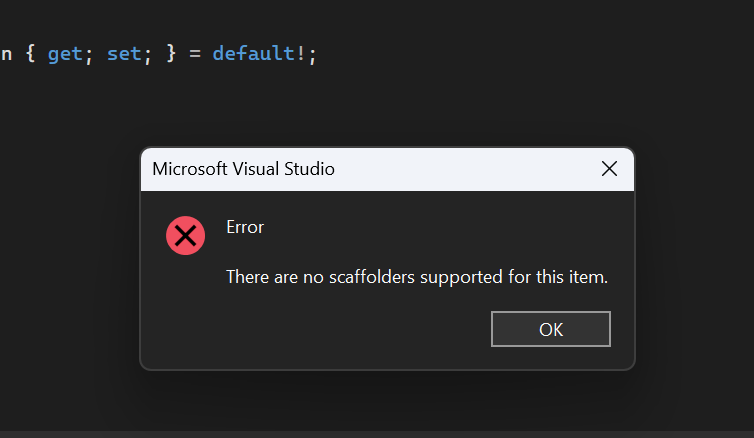Image resolution: width=754 pixels, height=438 pixels.
Task: Click the word "Studio" in the dialog title
Action: coord(309,169)
